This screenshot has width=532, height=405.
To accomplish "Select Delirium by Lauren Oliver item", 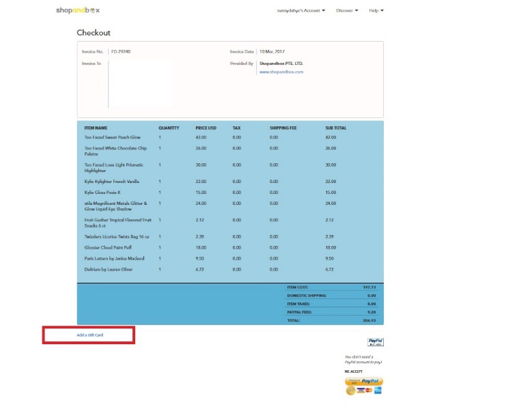I will point(108,269).
